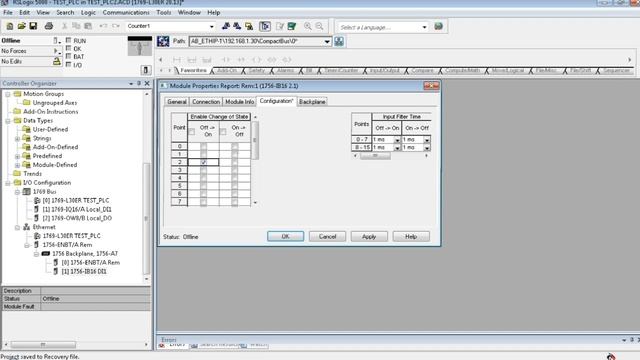Open the File menu
Screen dimensions: 640x360
pyautogui.click(x=8, y=13)
